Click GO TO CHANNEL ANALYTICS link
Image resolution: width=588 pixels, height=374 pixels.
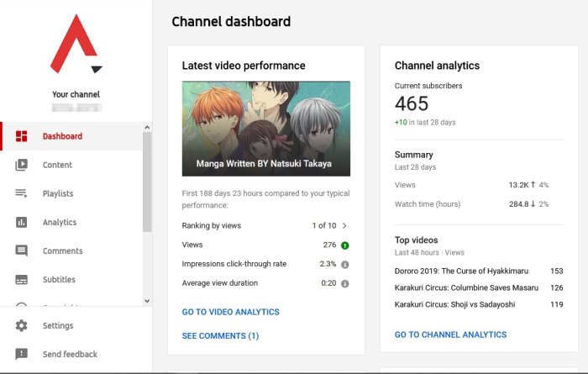point(450,334)
